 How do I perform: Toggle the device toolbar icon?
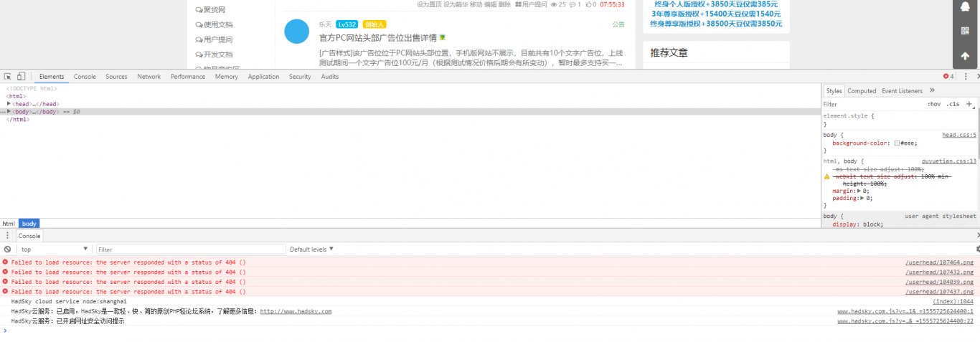[x=21, y=77]
